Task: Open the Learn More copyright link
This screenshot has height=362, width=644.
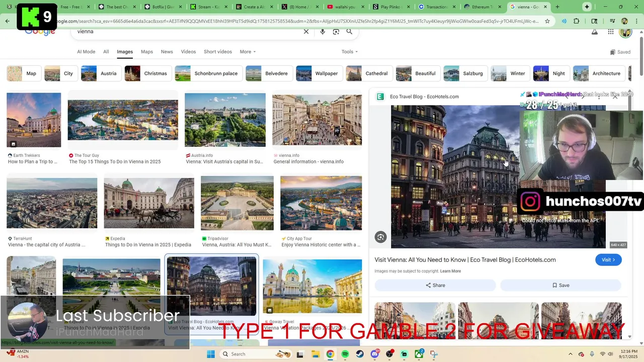Action: (450, 271)
